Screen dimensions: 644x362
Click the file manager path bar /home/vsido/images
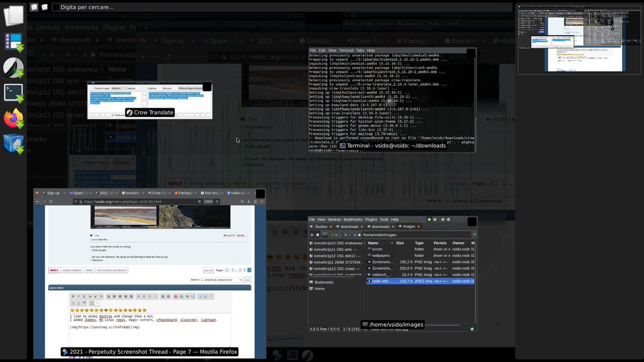point(416,235)
